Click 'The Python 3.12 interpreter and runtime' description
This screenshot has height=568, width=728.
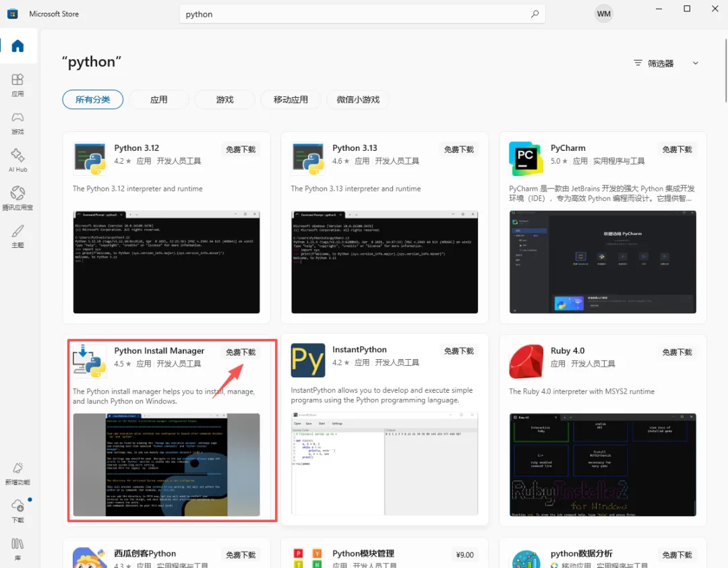tap(138, 189)
